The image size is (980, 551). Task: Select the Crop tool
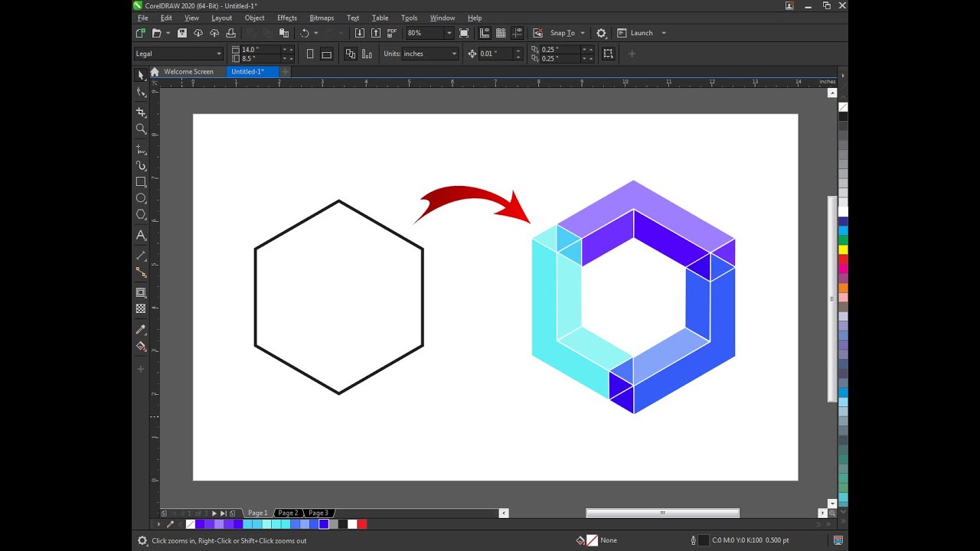pos(141,112)
